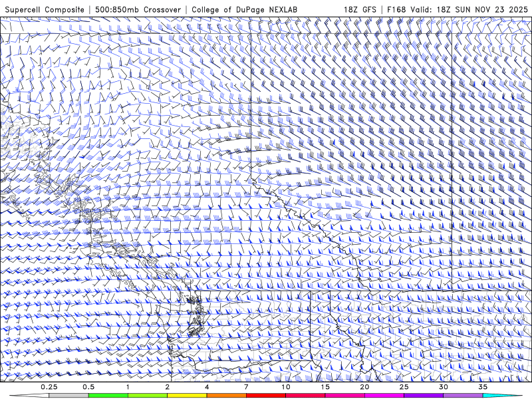The height and width of the screenshot is (399, 532).
Task: Select the orange 4–7 color segment
Action: (226, 396)
